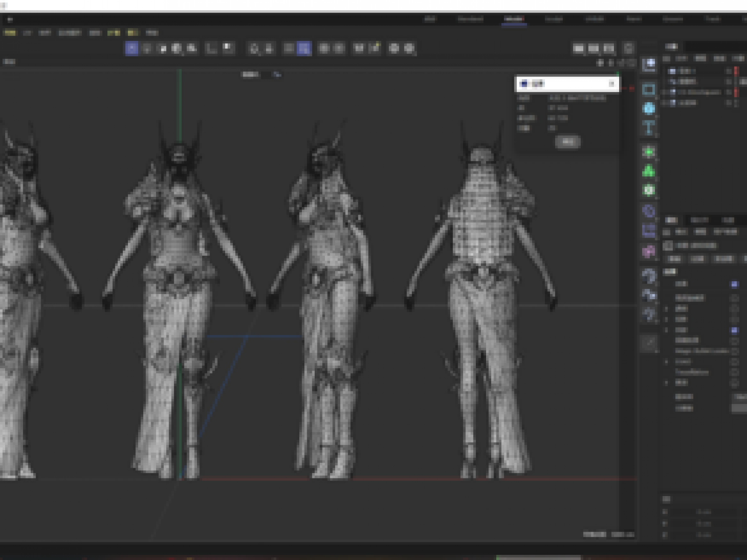
Task: Toggle the Tessellation checkbox
Action: pos(734,372)
